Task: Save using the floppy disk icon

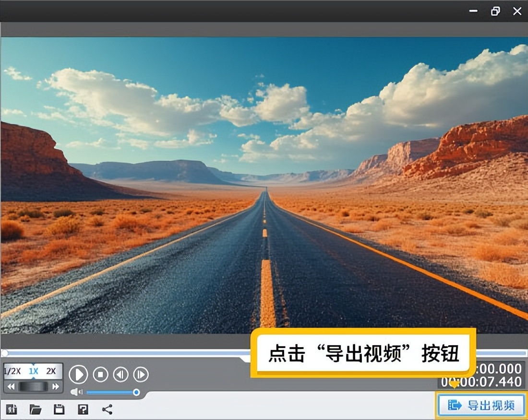Action: [59, 409]
